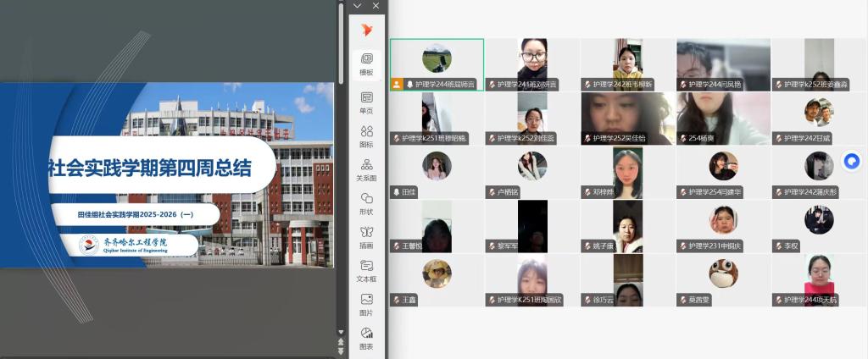Collapse sidebar using the top chevron arrow
Screen dimensions: 868x359
(358, 6)
